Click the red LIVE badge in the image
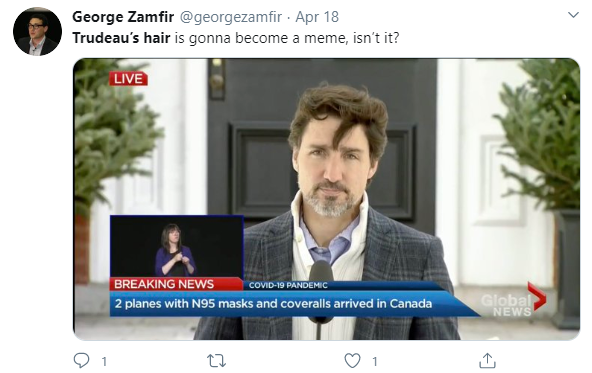The width and height of the screenshot is (592, 373). (x=128, y=79)
